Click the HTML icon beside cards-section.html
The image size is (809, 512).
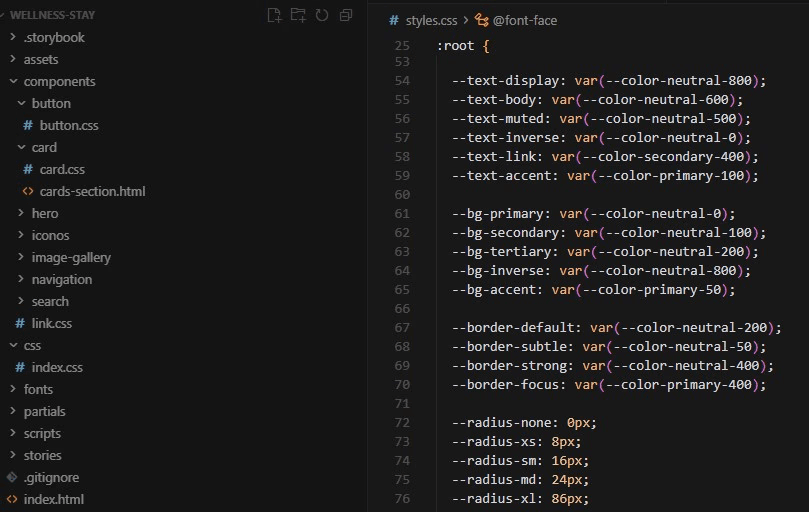point(28,191)
